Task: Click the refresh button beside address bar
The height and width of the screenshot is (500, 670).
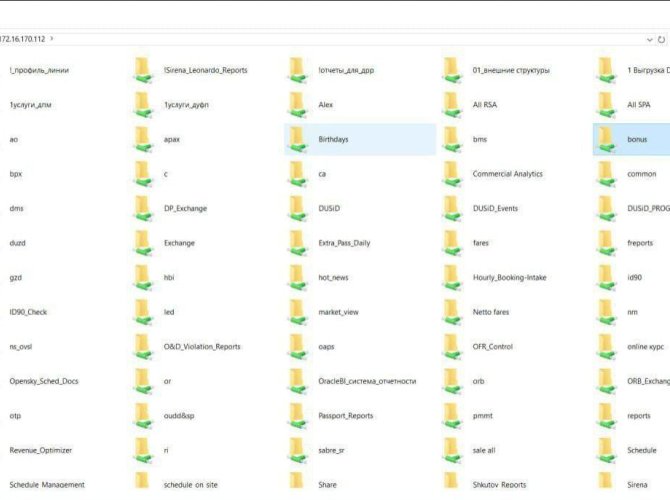Action: (662, 39)
